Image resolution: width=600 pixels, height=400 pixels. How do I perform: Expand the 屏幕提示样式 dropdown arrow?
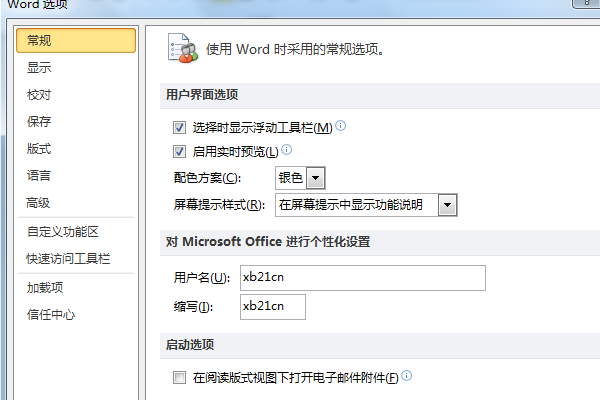point(447,205)
